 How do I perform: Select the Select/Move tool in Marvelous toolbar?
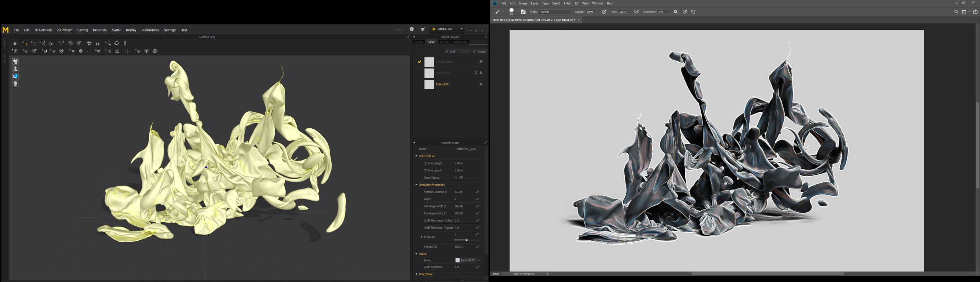[25, 44]
